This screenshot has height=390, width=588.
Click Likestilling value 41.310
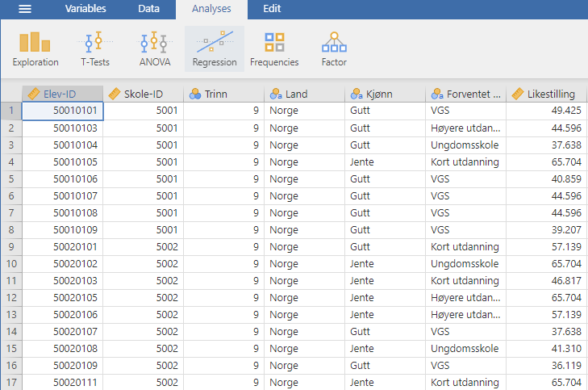point(546,349)
